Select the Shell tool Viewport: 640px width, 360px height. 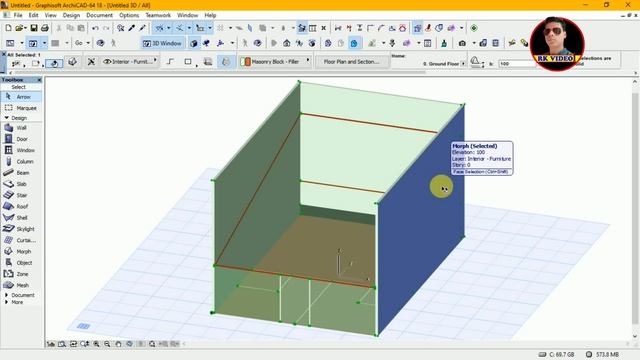[x=21, y=218]
